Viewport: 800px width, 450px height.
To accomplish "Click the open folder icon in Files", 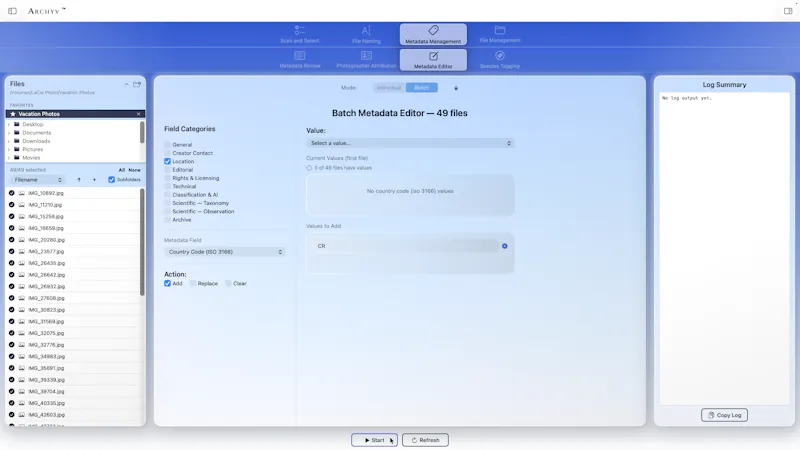I will point(137,84).
